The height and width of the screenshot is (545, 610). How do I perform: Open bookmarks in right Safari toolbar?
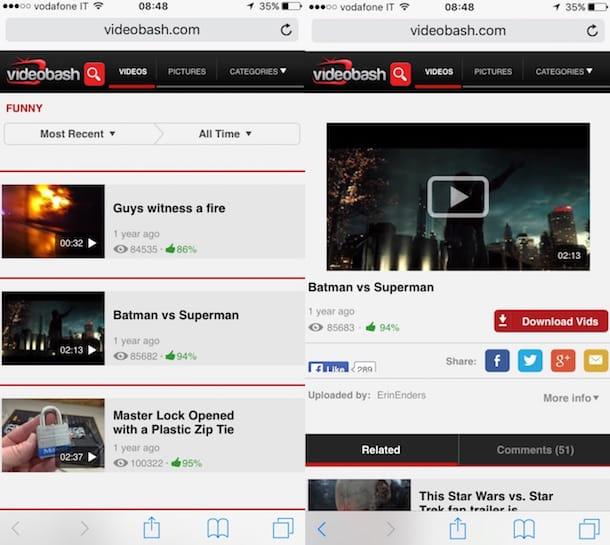click(x=524, y=529)
